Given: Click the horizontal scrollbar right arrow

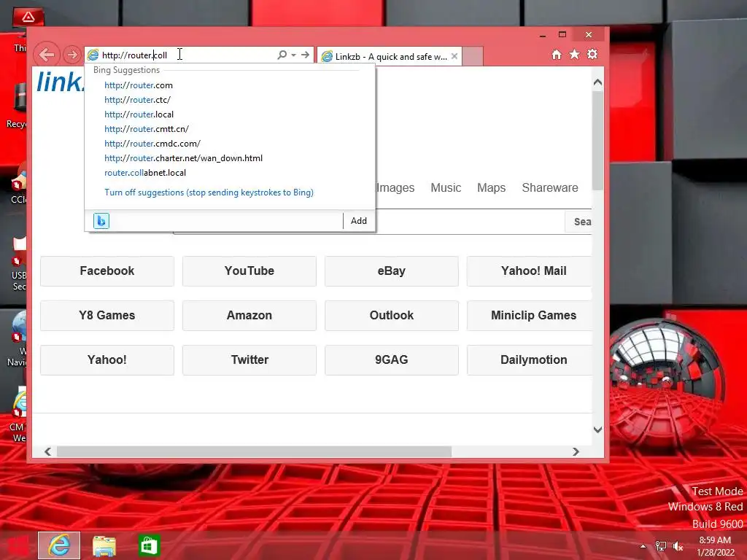Looking at the screenshot, I should (x=576, y=451).
